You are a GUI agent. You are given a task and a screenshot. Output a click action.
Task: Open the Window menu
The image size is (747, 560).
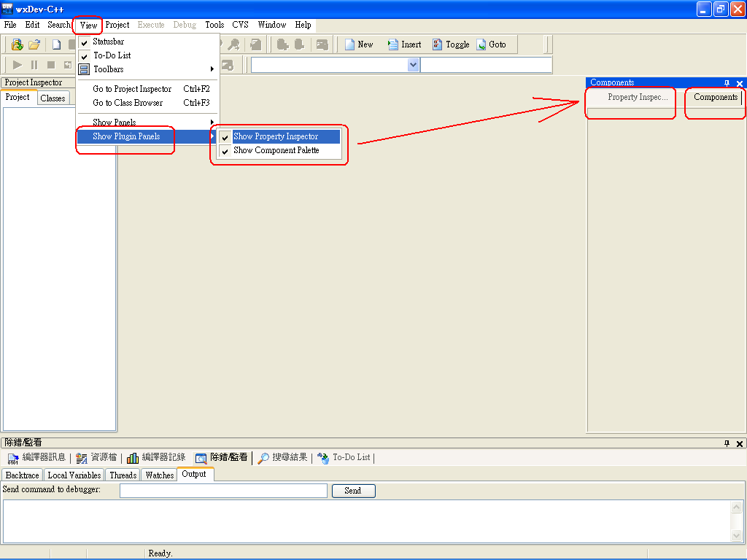coord(272,25)
